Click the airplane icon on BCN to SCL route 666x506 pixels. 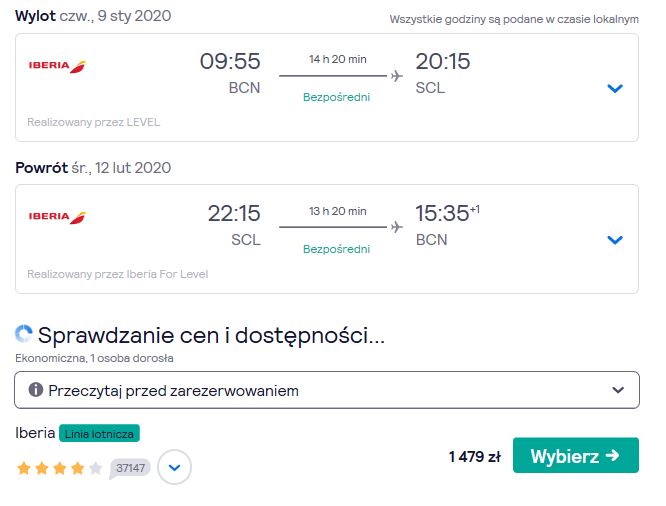click(396, 76)
